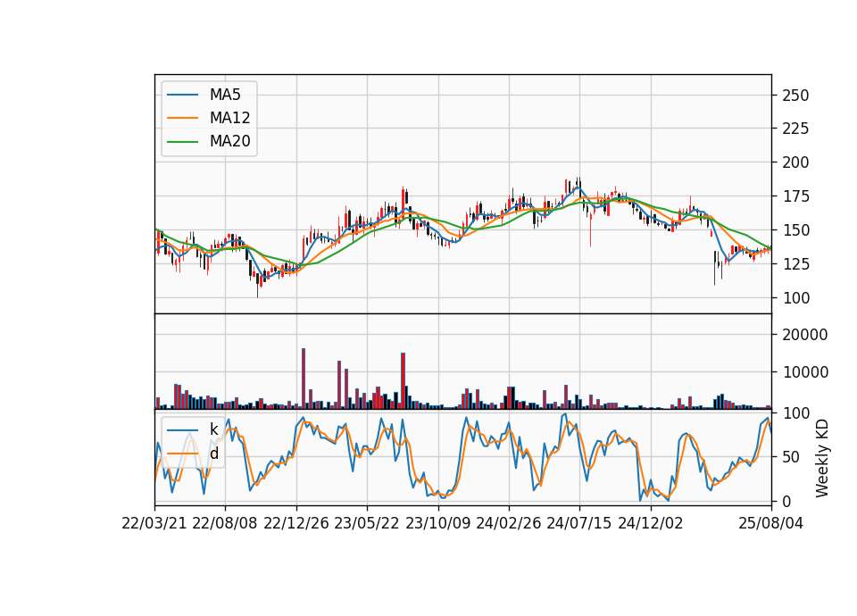The image size is (857, 616).
Task: Click the 10000 volume axis label
Action: point(804,373)
